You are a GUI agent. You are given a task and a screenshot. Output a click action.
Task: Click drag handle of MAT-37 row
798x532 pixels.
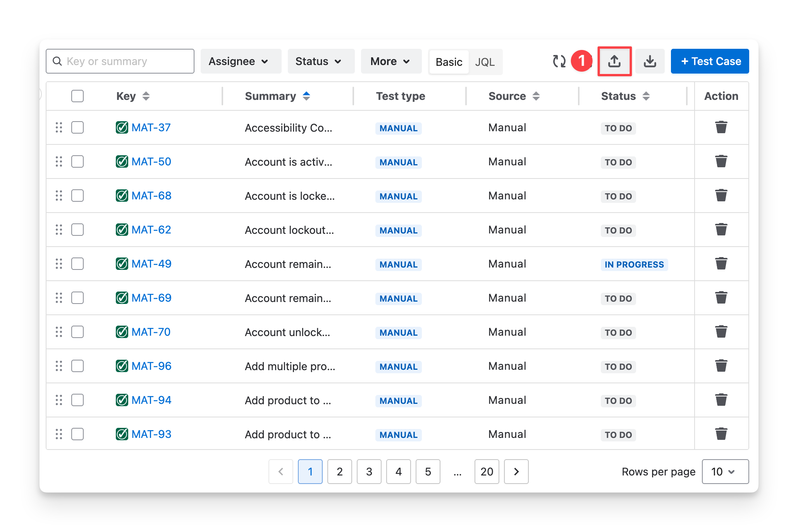(x=59, y=127)
